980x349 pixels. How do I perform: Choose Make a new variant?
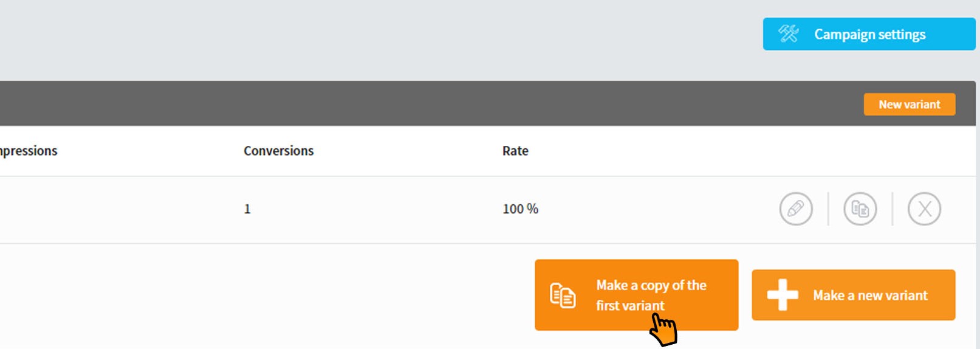[853, 295]
